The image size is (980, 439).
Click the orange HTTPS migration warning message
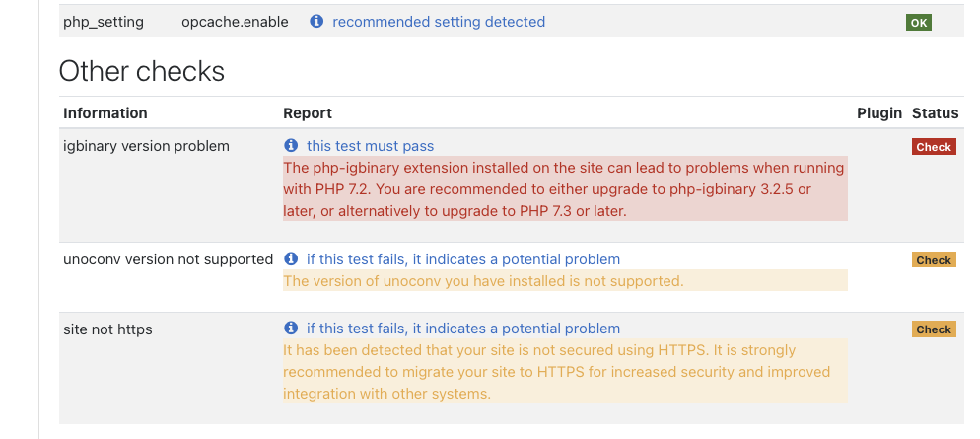pyautogui.click(x=565, y=372)
